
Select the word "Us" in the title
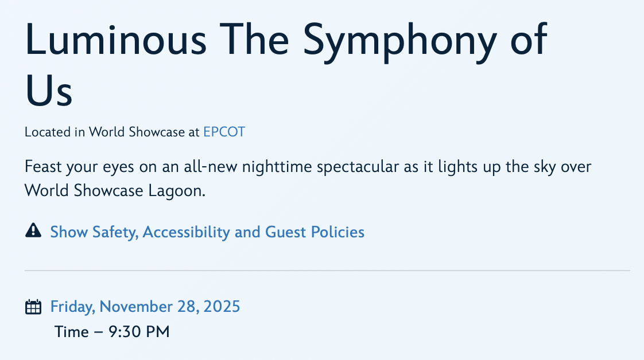click(x=49, y=92)
